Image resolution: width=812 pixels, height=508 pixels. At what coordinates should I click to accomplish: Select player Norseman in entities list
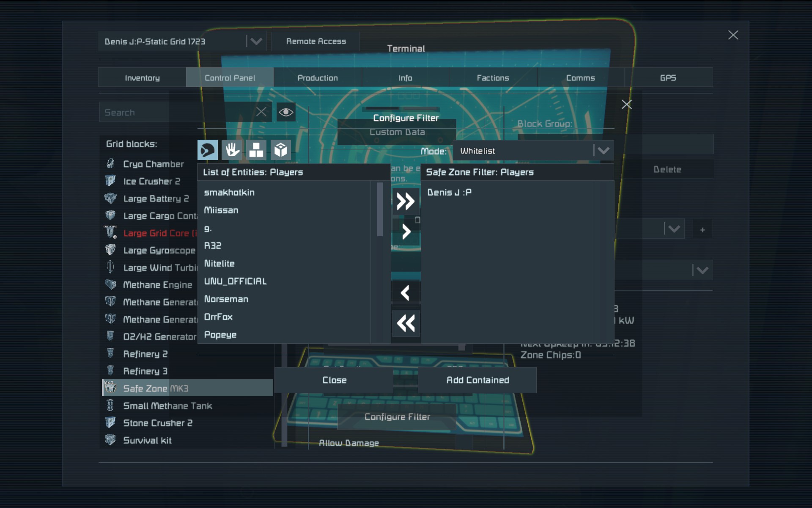click(x=226, y=299)
